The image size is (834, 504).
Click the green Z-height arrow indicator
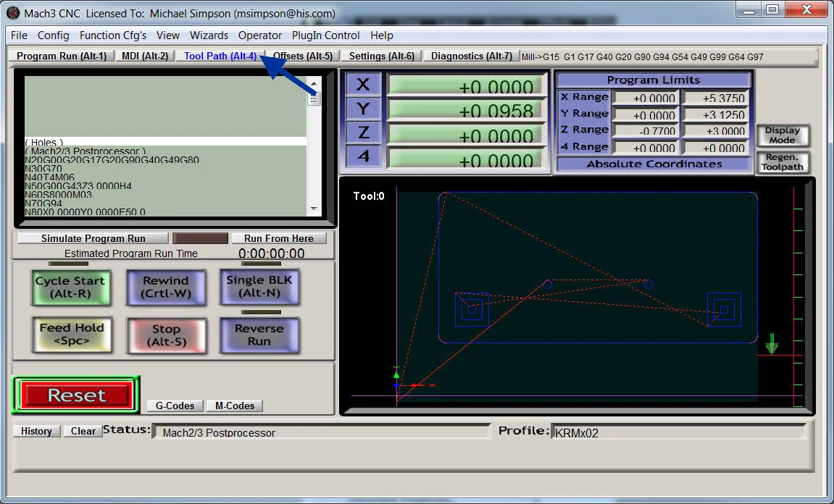tap(771, 344)
